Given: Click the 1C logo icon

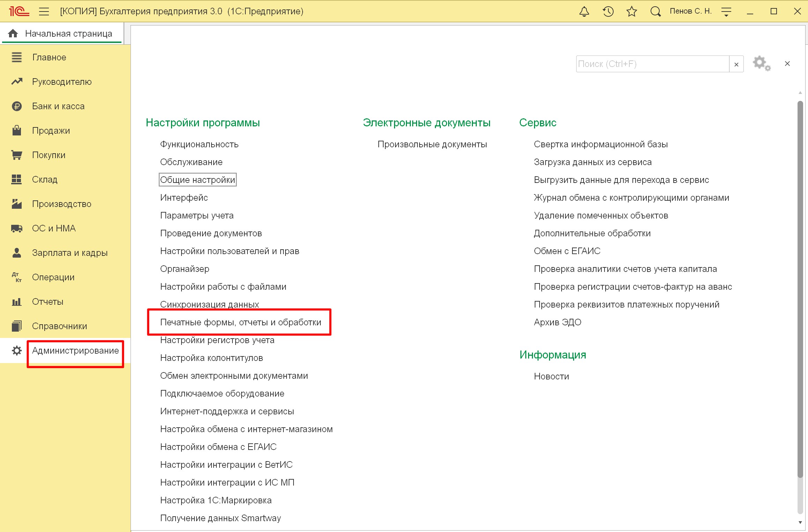Looking at the screenshot, I should pos(19,12).
